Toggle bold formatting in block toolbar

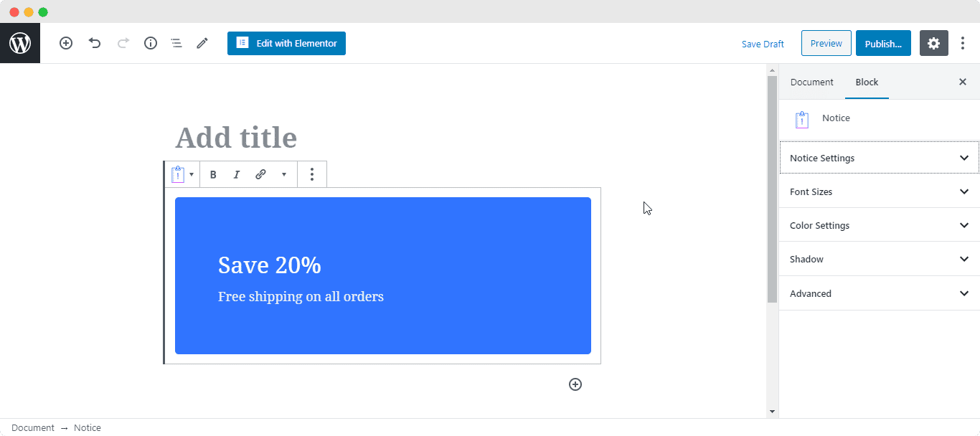click(213, 174)
